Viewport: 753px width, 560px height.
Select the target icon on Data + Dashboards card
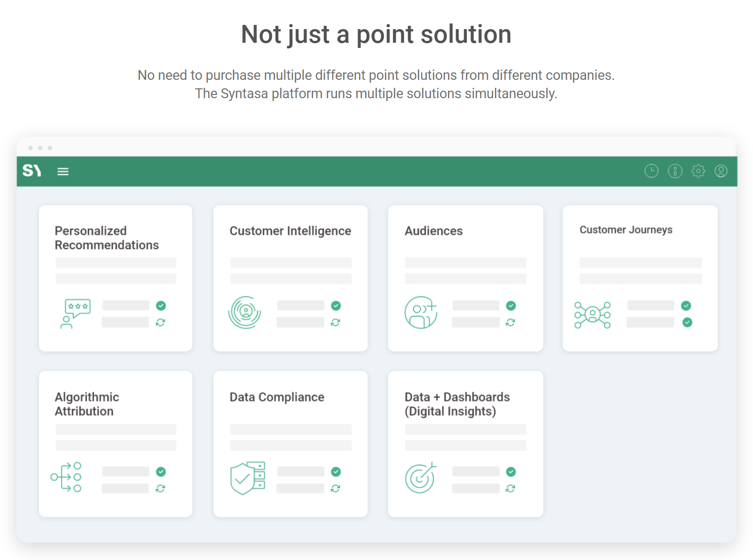421,478
